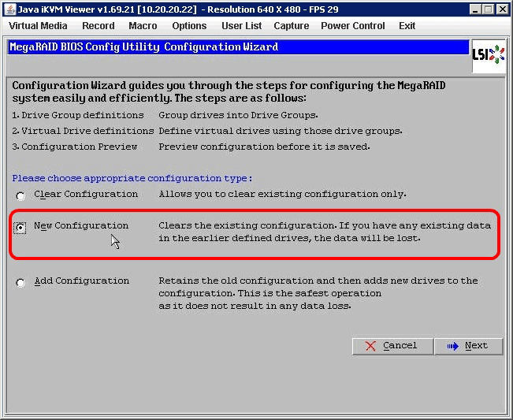Click 'Allows you to clear existing configuration only.' text
513x420 pixels.
[282, 194]
